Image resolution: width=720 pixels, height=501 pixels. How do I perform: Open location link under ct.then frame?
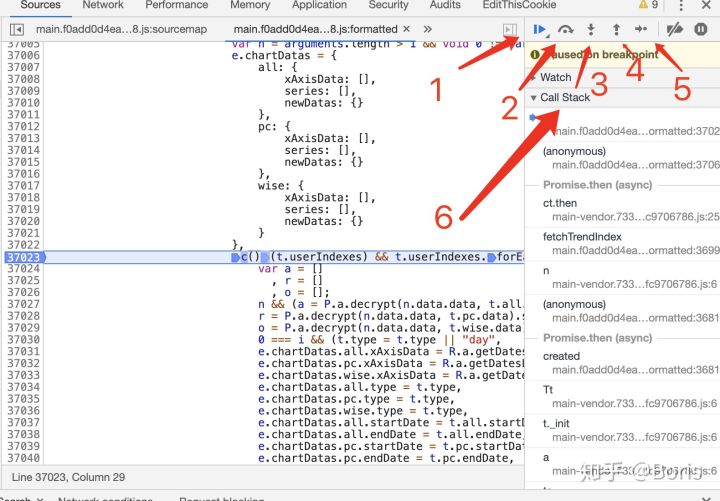click(x=636, y=216)
